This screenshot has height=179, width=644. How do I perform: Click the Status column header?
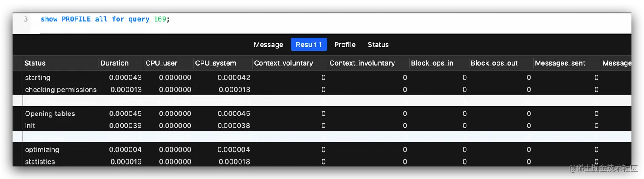(35, 63)
